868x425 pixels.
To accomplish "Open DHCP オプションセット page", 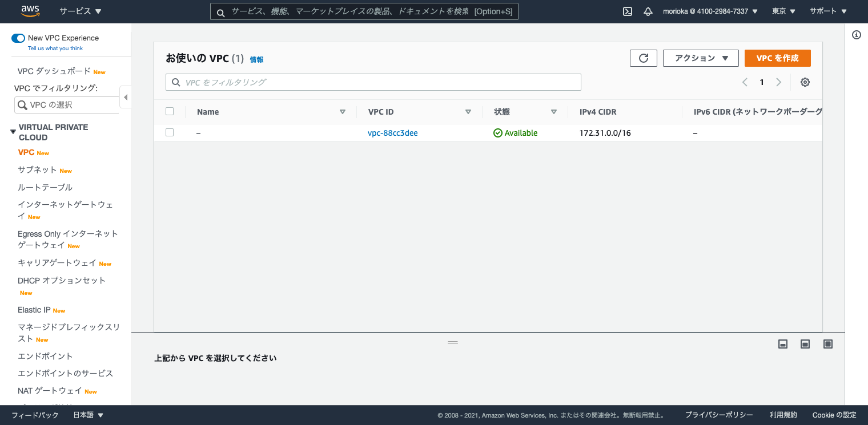I will [62, 281].
